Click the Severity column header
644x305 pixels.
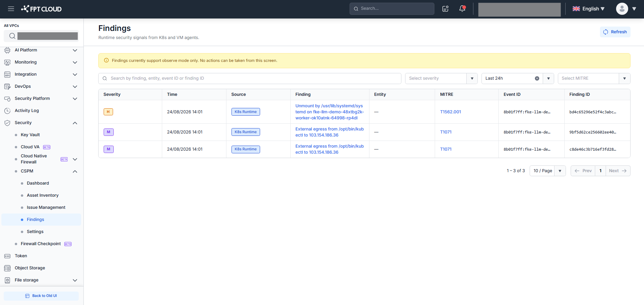[112, 94]
